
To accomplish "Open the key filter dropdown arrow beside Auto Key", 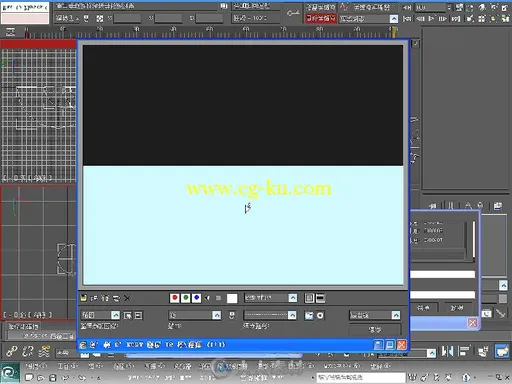I will pyautogui.click(x=394, y=19).
